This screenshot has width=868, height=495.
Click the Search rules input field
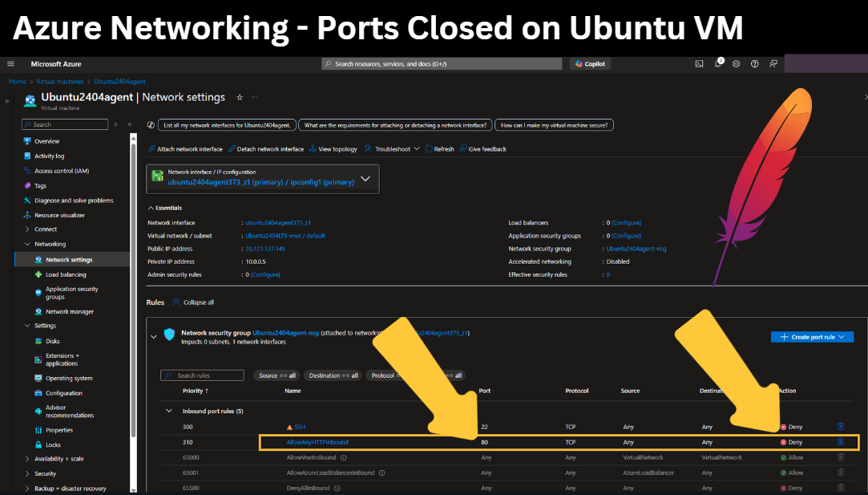[202, 375]
